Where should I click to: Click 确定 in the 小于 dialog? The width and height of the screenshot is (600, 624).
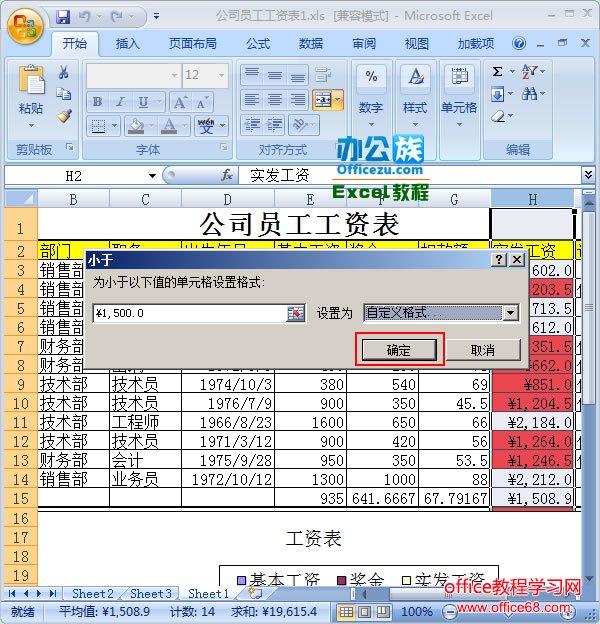click(x=399, y=350)
